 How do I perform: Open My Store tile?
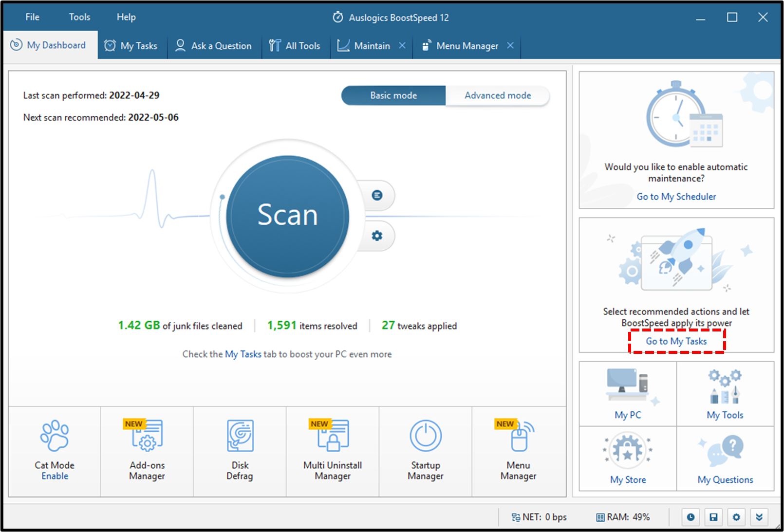(628, 459)
